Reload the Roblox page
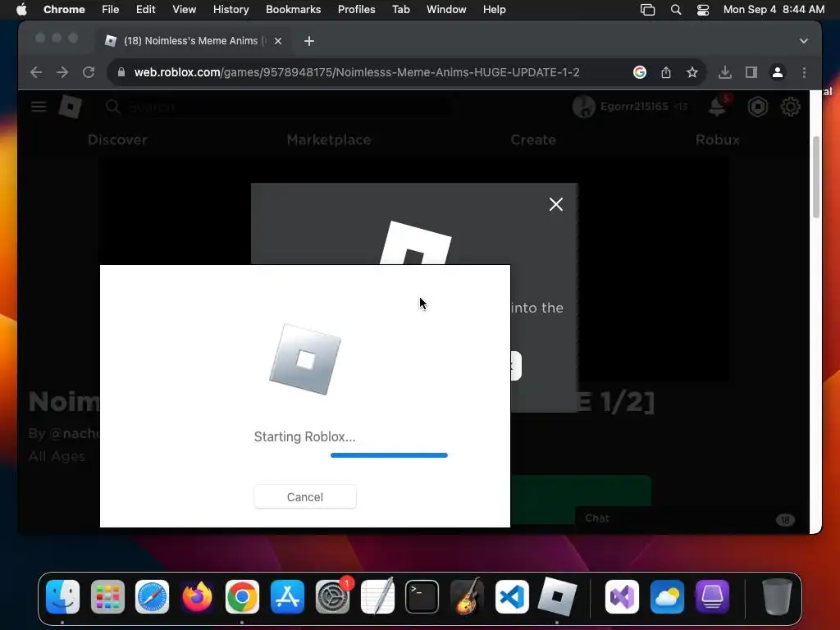The width and height of the screenshot is (840, 630). tap(89, 72)
